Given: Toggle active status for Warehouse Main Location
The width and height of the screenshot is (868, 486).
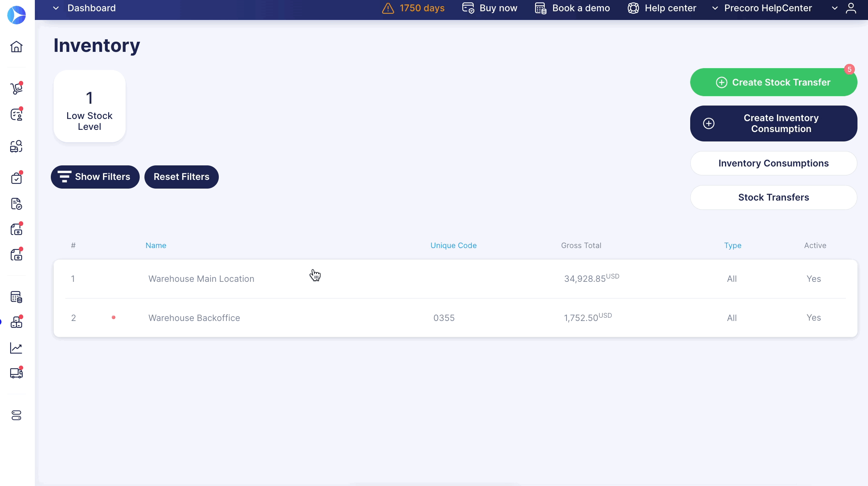Looking at the screenshot, I should [814, 279].
